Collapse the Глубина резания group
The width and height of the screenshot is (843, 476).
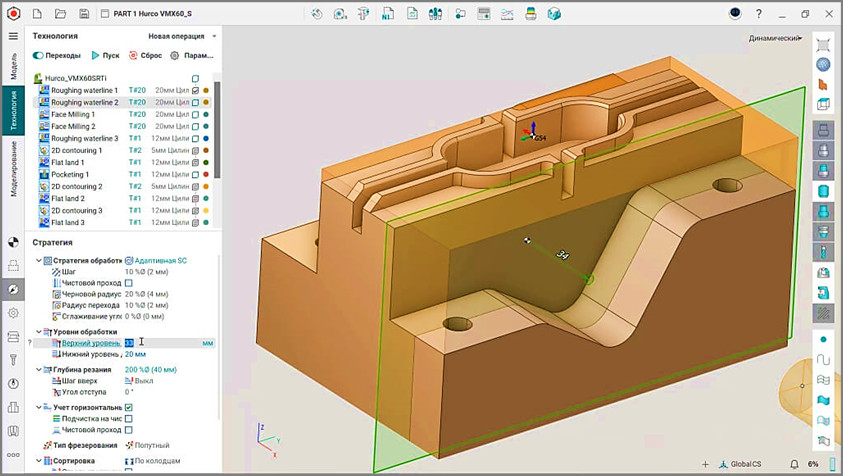pos(39,370)
